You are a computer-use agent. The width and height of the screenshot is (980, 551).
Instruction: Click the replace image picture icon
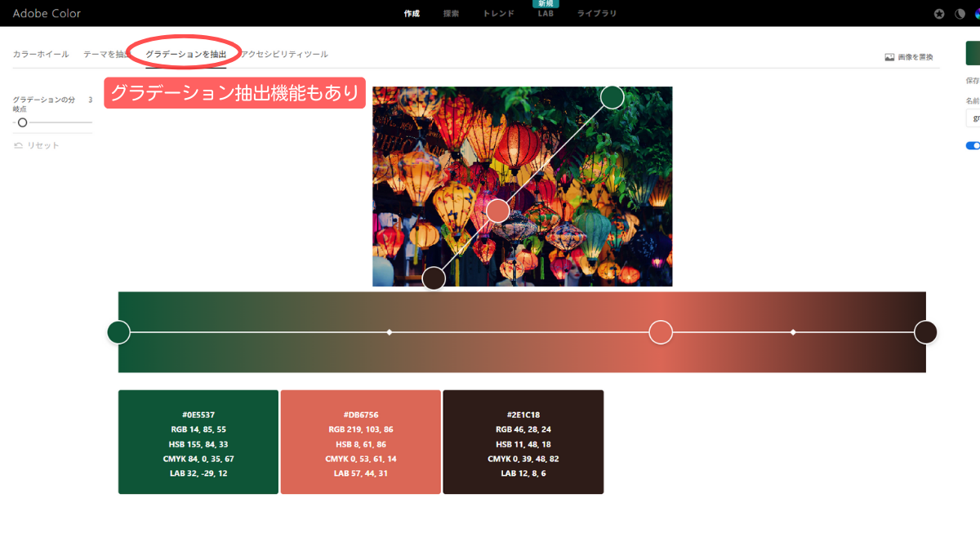coord(889,57)
